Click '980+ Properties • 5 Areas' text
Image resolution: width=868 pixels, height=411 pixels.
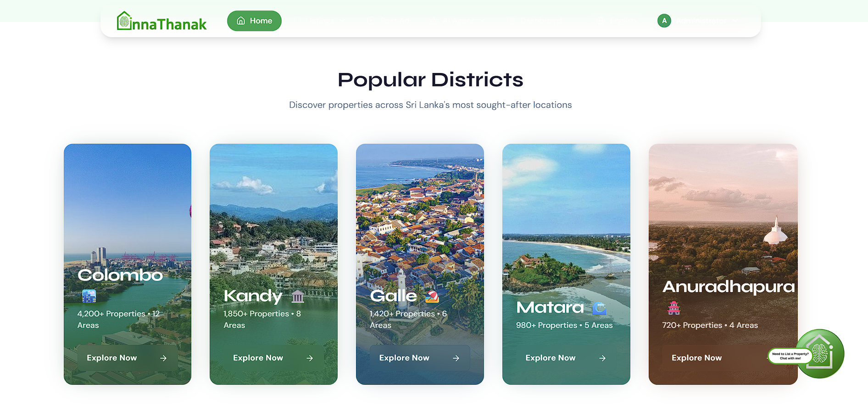(x=564, y=325)
